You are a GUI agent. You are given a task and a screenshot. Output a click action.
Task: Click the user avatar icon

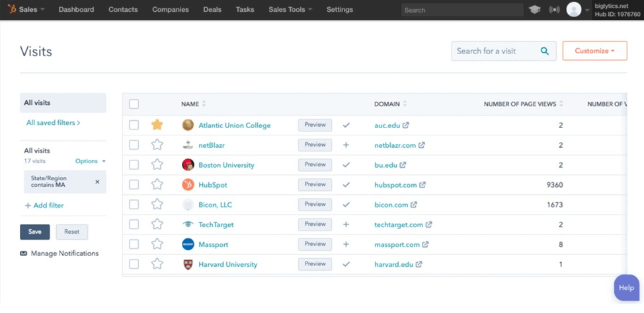pyautogui.click(x=573, y=9)
